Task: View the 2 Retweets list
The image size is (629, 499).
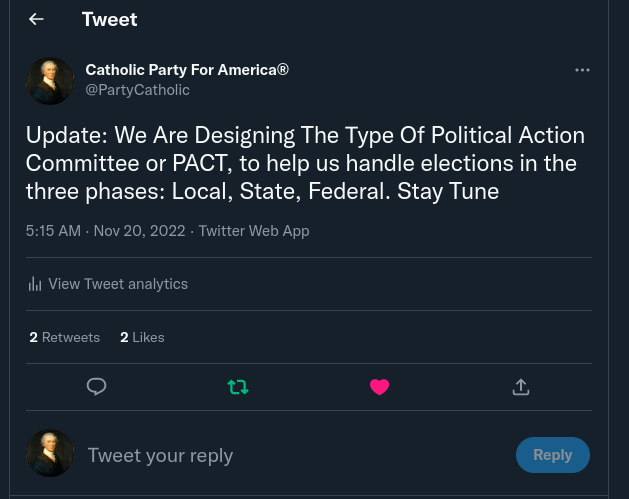Action: click(x=65, y=338)
